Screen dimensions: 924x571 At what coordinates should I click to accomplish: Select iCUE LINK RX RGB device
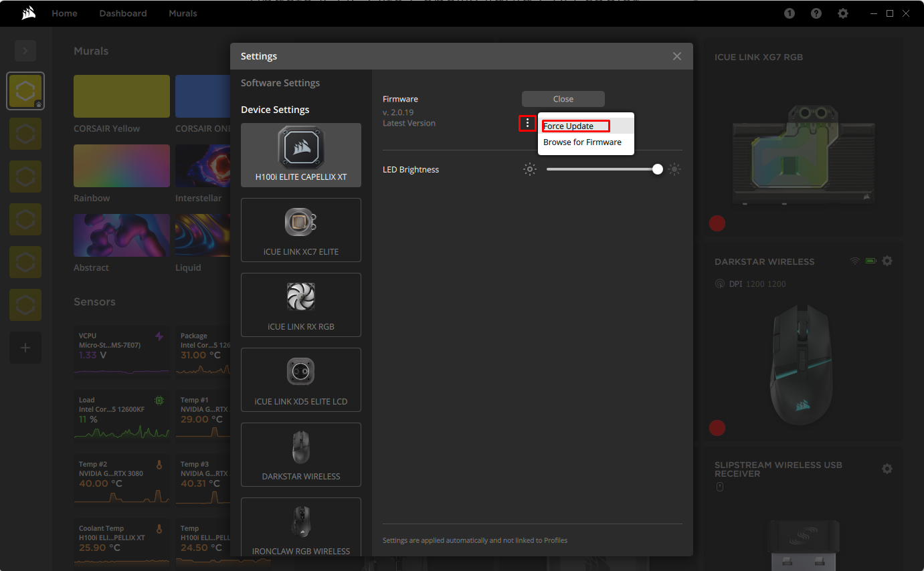(301, 305)
